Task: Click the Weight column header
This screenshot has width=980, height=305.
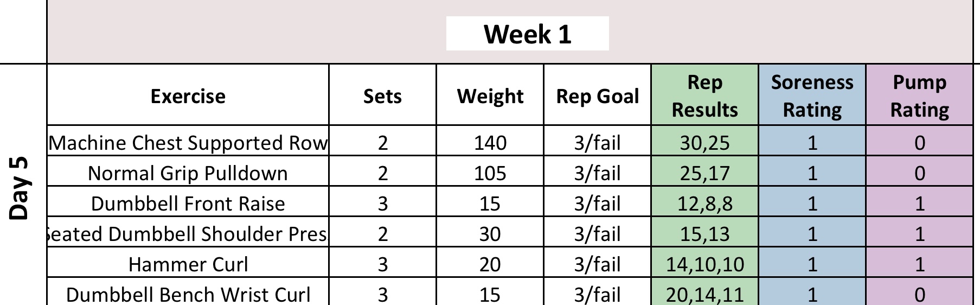Action: coord(490,96)
